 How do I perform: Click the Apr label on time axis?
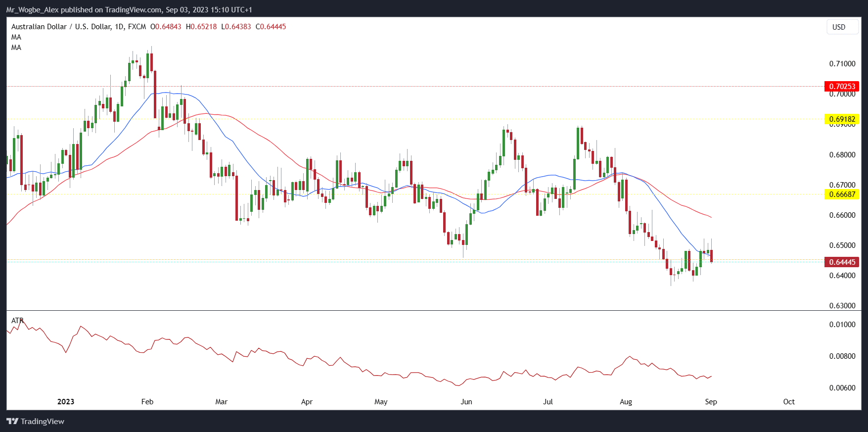(307, 402)
